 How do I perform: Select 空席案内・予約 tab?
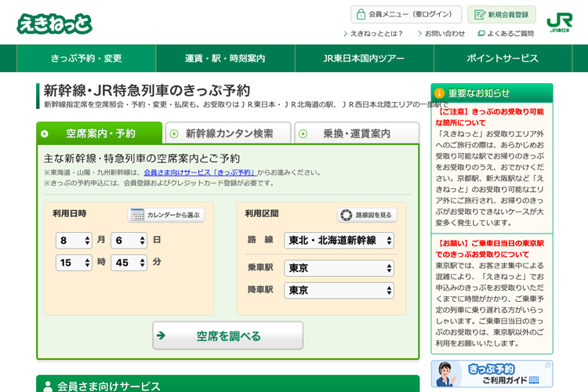(x=100, y=132)
